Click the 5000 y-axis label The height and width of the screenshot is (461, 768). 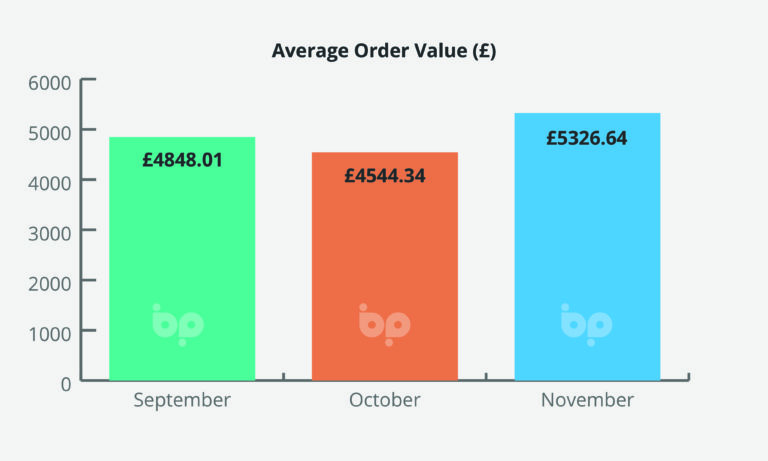[x=48, y=130]
